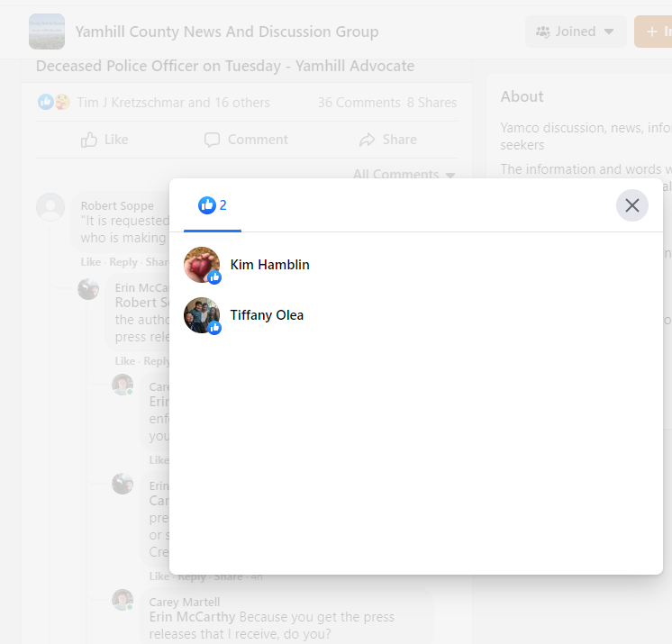This screenshot has width=672, height=644.
Task: Click the like reaction icon on post
Action: [46, 102]
